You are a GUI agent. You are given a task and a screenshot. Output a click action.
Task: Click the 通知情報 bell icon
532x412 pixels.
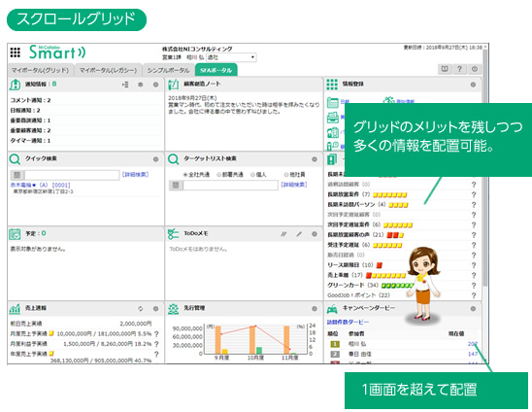coord(15,85)
